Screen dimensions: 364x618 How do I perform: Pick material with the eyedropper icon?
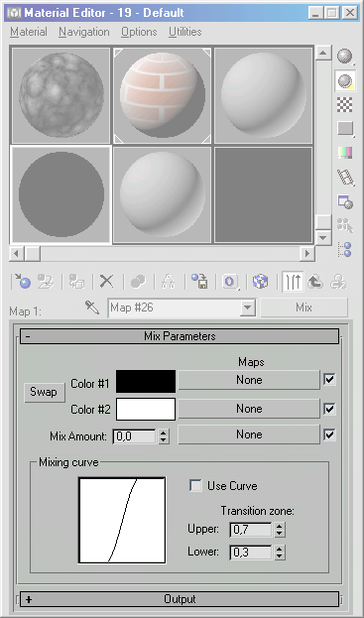click(92, 308)
